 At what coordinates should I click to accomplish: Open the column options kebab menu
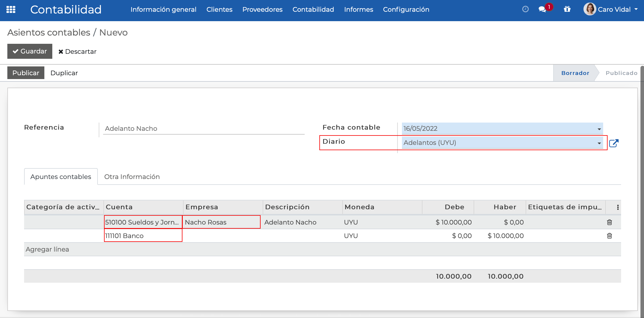click(618, 207)
